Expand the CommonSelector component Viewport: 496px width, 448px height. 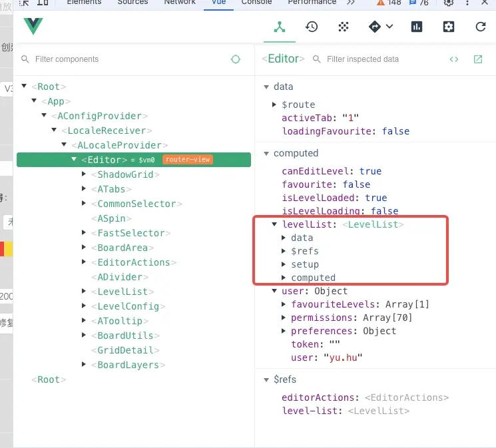click(x=84, y=203)
